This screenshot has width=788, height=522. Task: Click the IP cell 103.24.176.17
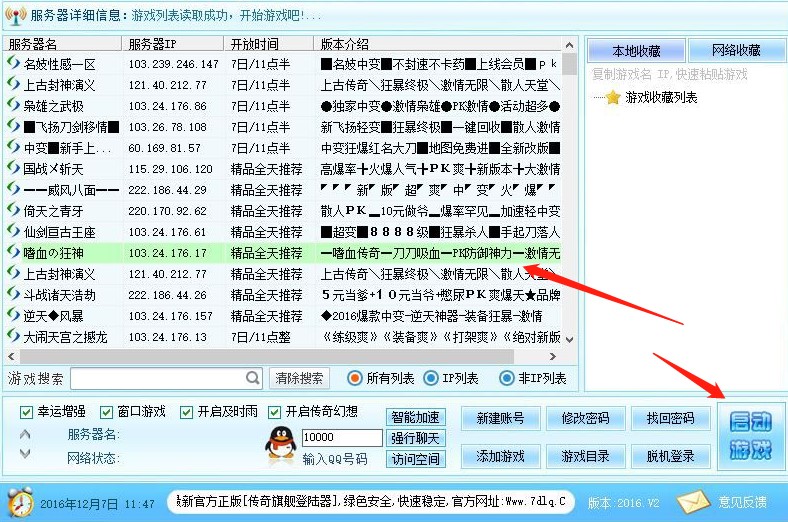coord(167,253)
